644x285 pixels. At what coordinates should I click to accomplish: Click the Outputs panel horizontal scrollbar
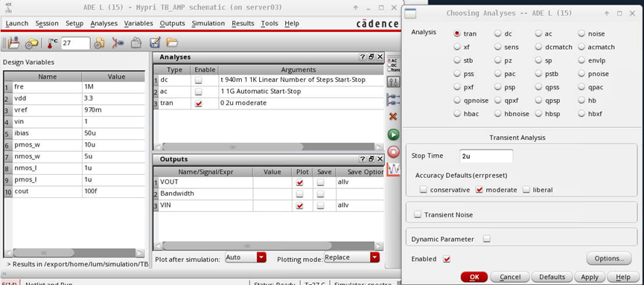pyautogui.click(x=268, y=246)
